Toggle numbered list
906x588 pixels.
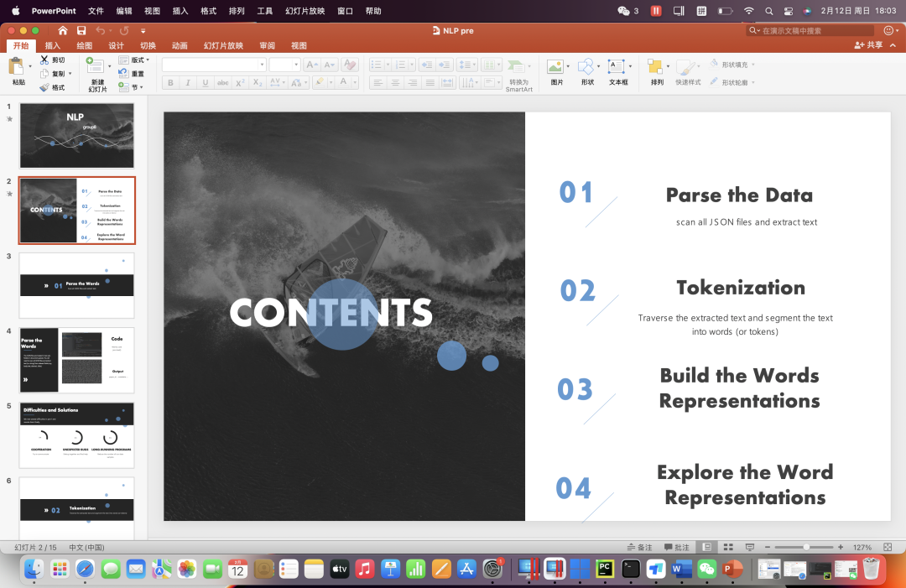pyautogui.click(x=400, y=65)
